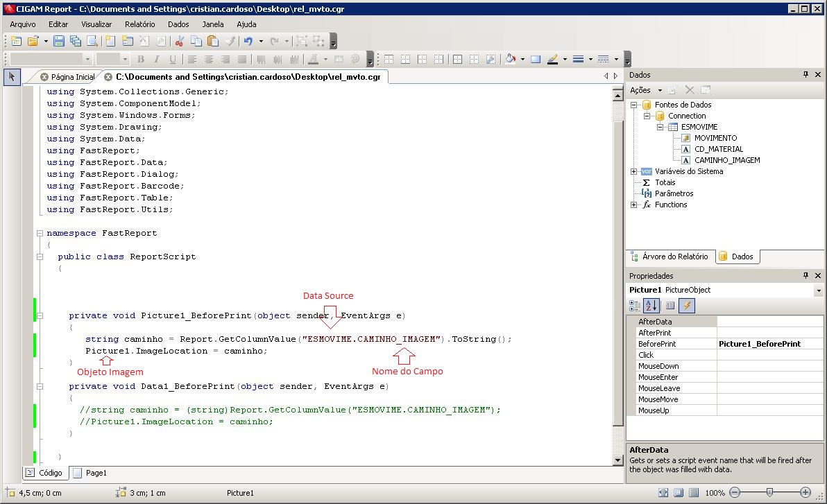
Task: Open the Visualizar menu
Action: 96,24
